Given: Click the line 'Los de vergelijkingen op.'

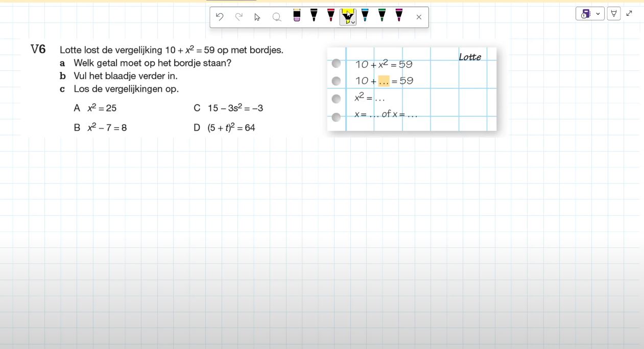Looking at the screenshot, I should pyautogui.click(x=126, y=89).
